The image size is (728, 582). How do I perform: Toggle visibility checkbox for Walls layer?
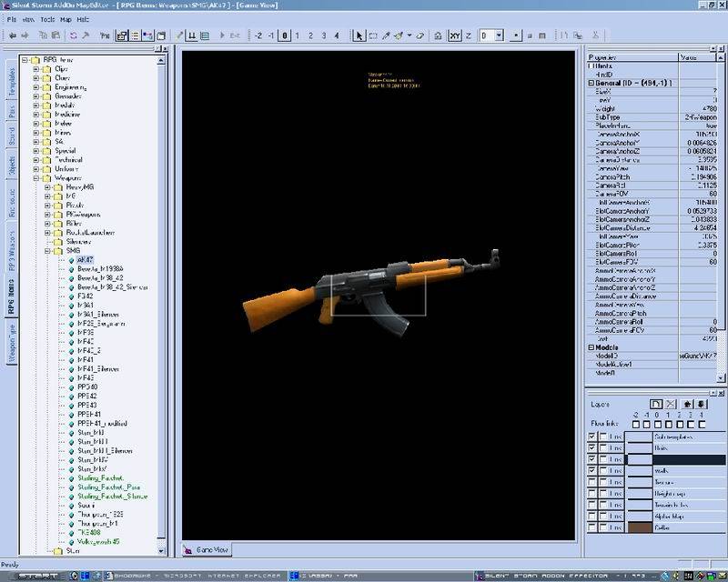pyautogui.click(x=593, y=471)
